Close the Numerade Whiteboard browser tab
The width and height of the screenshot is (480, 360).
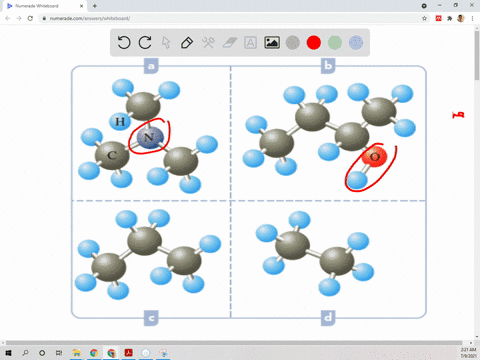point(81,6)
